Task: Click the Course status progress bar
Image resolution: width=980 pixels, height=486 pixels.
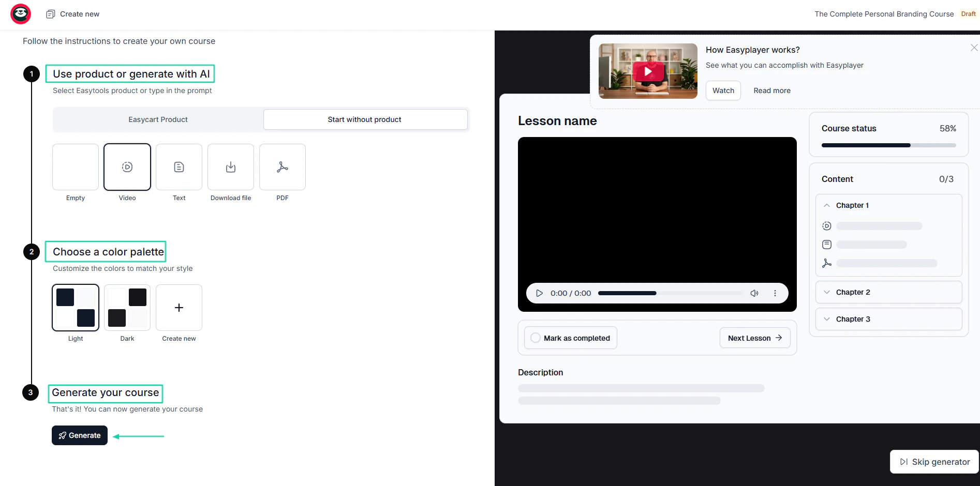Action: coord(889,145)
